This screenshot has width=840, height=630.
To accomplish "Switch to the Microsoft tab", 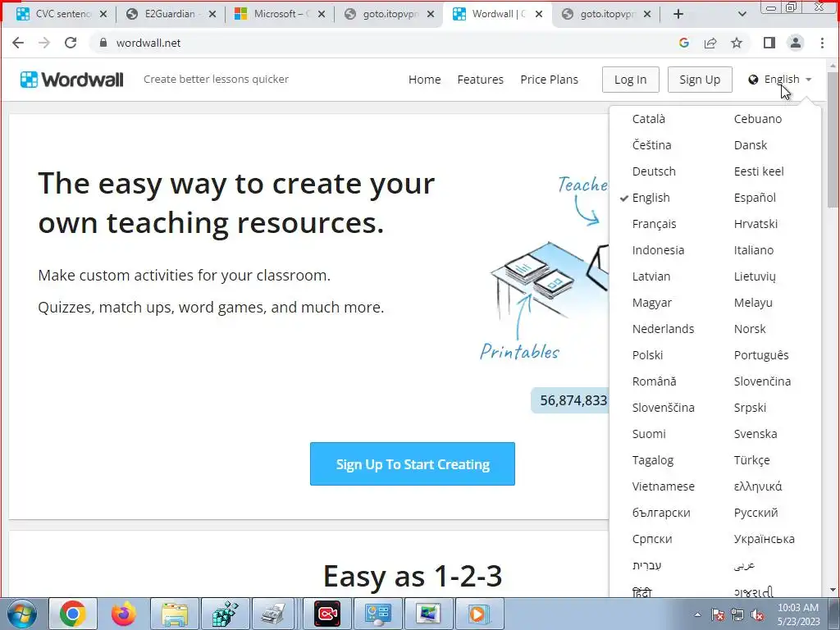I will pyautogui.click(x=280, y=15).
